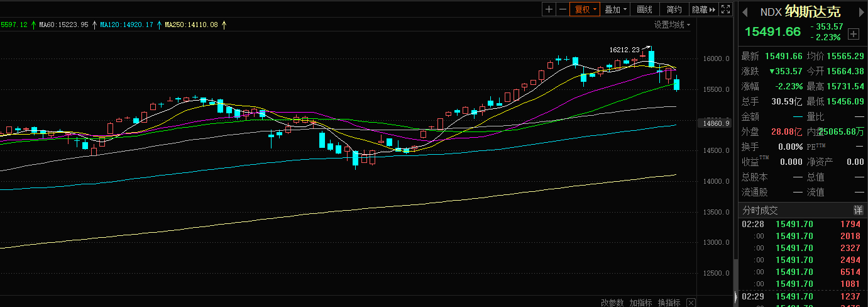868x307 pixels.
Task: Select the trade row with volume 6514
Action: pos(802,272)
